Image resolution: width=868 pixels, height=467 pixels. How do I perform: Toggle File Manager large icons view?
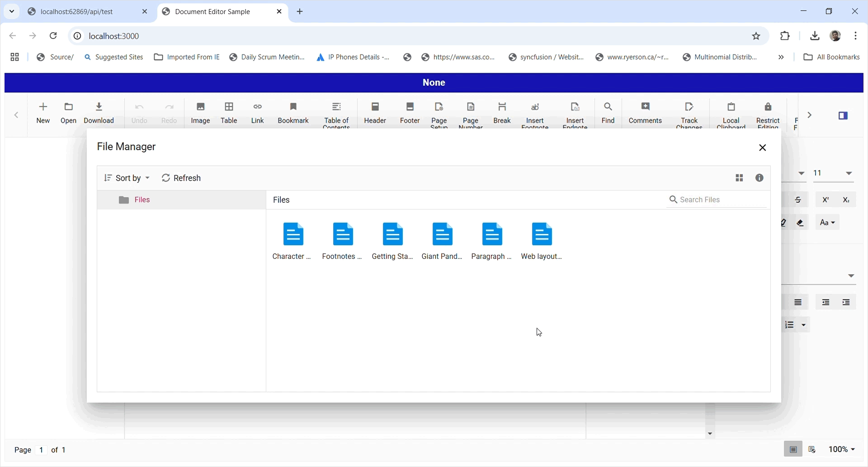point(740,178)
